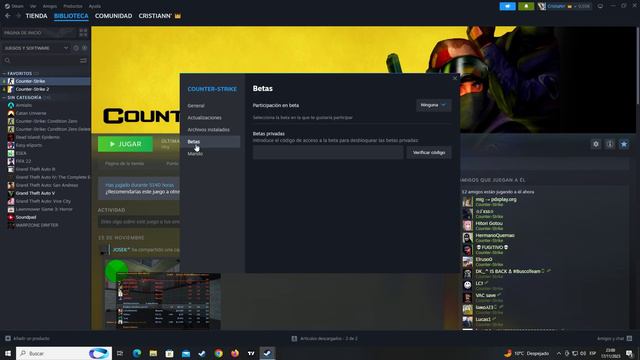Image resolution: width=640 pixels, height=360 pixels.
Task: Open the account avatar dropdown
Action: (564, 6)
